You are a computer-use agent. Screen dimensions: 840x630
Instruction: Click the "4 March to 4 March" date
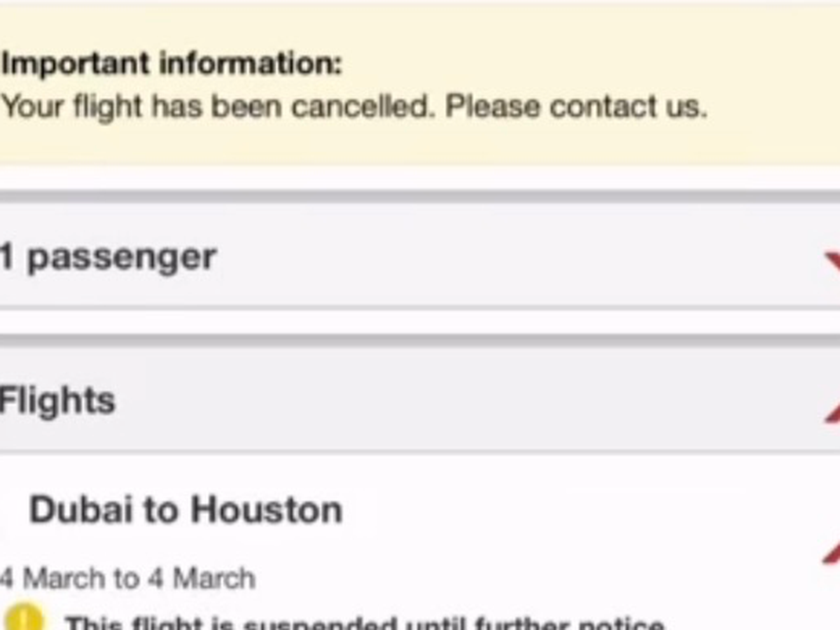[x=127, y=579]
